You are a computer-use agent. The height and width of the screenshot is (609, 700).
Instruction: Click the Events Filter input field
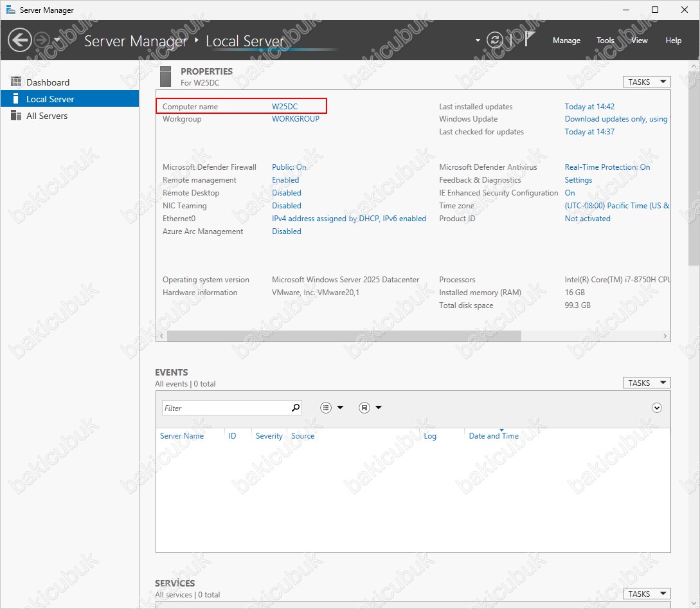[231, 408]
